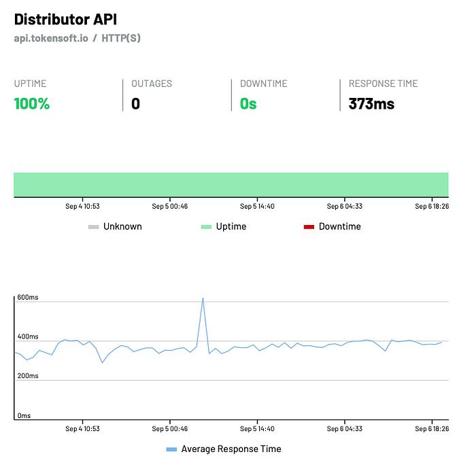476x467 pixels.
Task: Hide the Average Response Time series label
Action: 231,449
